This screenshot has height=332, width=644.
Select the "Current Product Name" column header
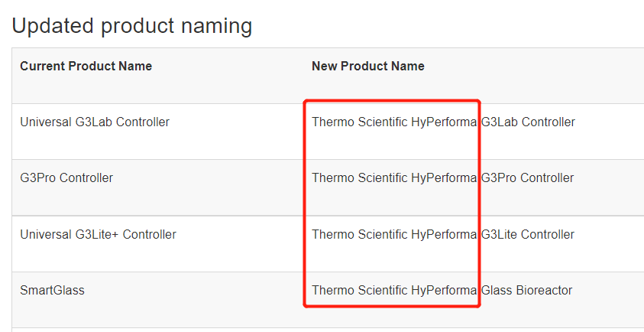tap(86, 67)
